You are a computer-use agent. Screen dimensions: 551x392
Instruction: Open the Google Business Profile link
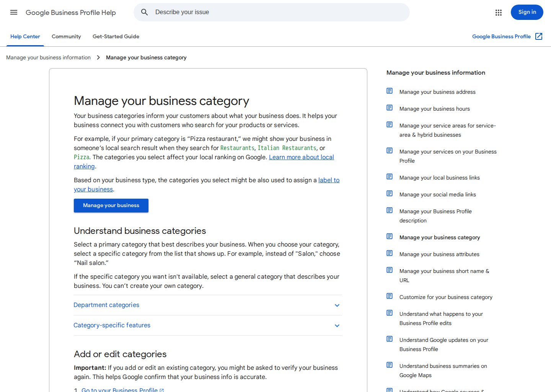501,36
